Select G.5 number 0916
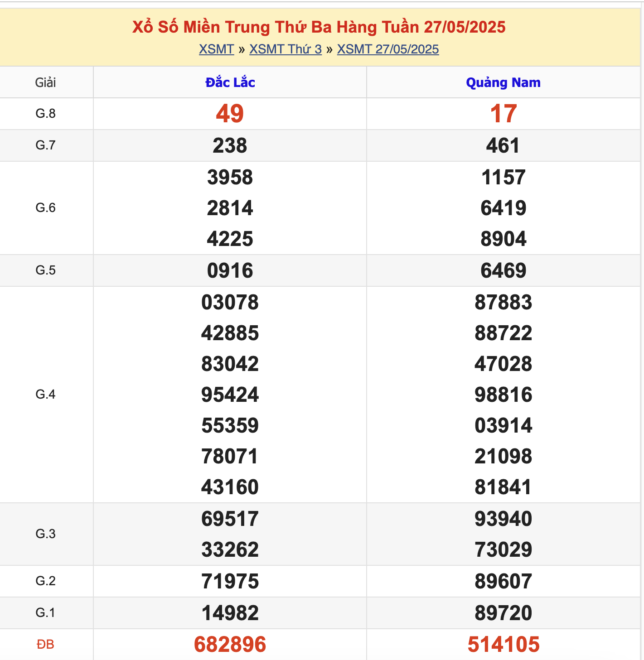The image size is (644, 660). point(230,270)
